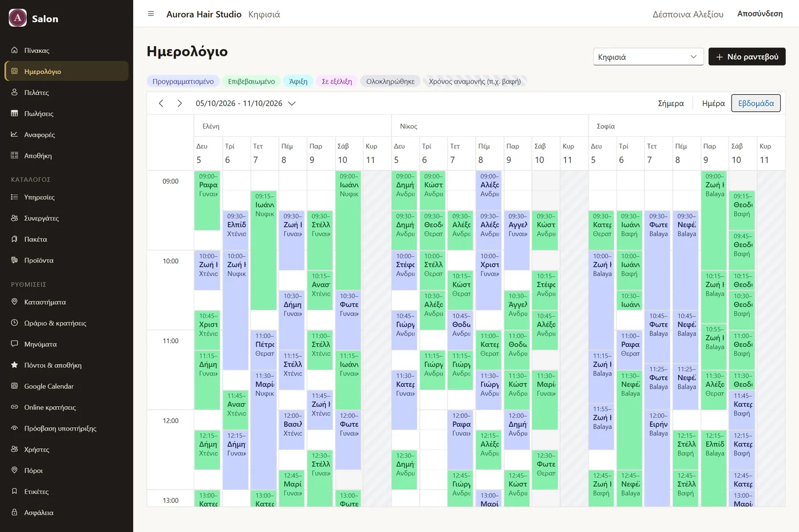Open Μηνύματα in the sidebar
The height and width of the screenshot is (532, 799).
66,344
